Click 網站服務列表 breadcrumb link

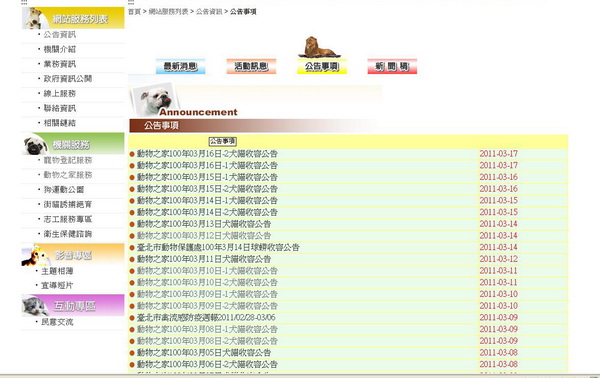pos(168,11)
